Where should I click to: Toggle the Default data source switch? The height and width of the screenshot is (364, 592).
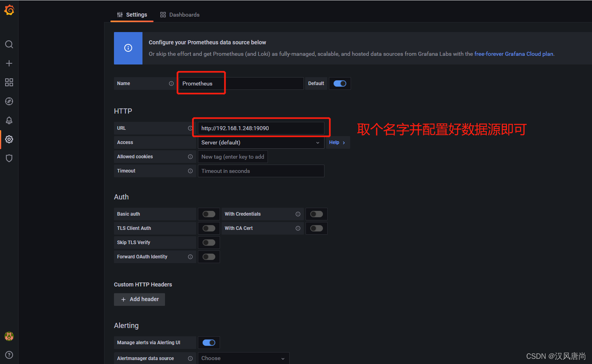click(340, 83)
